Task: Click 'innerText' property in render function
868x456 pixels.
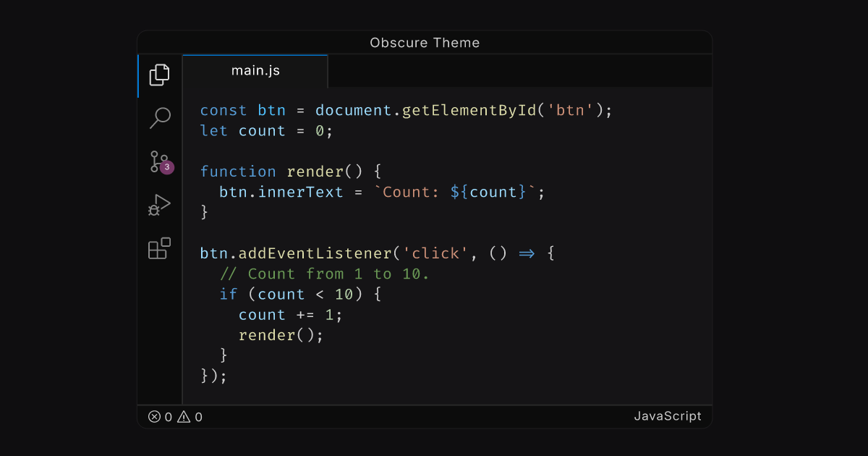Action: pos(300,192)
